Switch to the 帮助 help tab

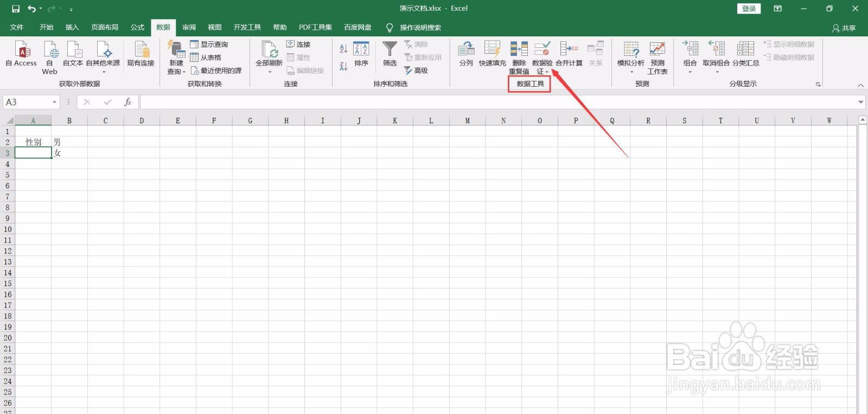coord(280,27)
